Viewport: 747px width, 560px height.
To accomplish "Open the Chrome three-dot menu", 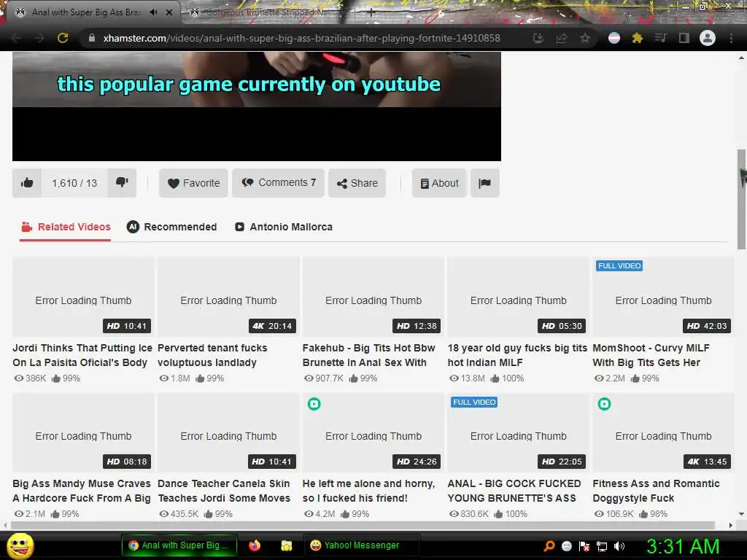I will coord(731,38).
